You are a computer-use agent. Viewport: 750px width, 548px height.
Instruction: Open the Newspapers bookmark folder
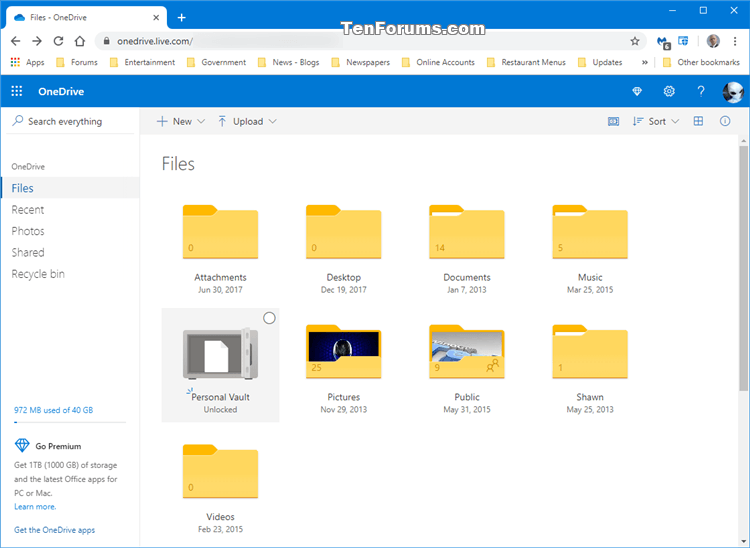click(361, 62)
